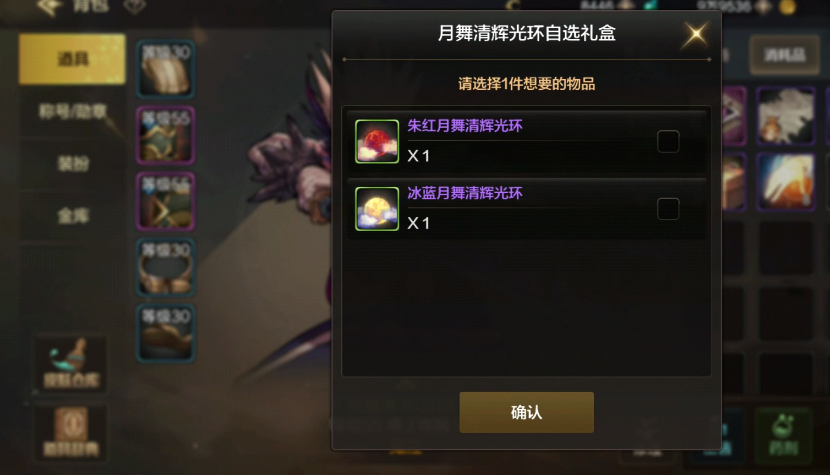Open the 金库 tab in the sidebar
Image resolution: width=830 pixels, height=475 pixels.
tap(73, 216)
